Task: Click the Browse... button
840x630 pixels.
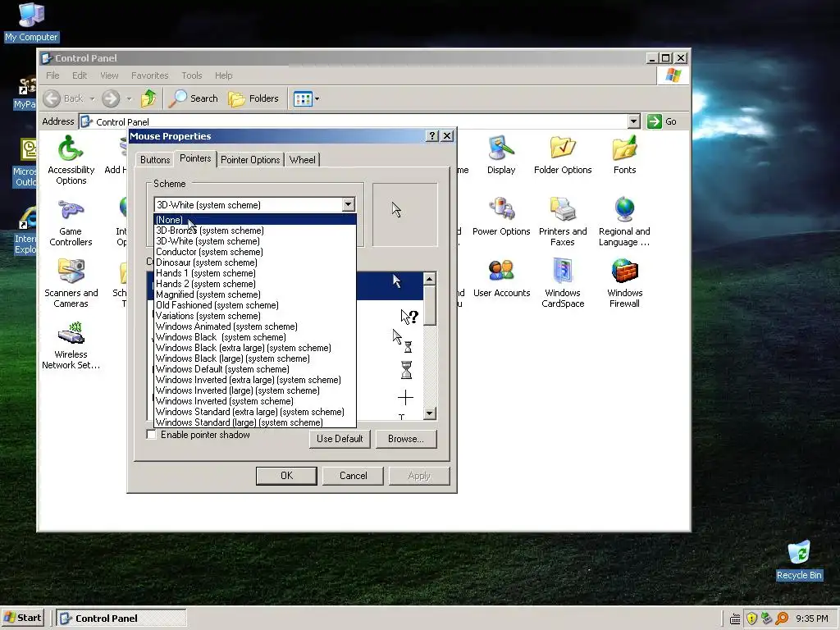Action: (x=405, y=439)
